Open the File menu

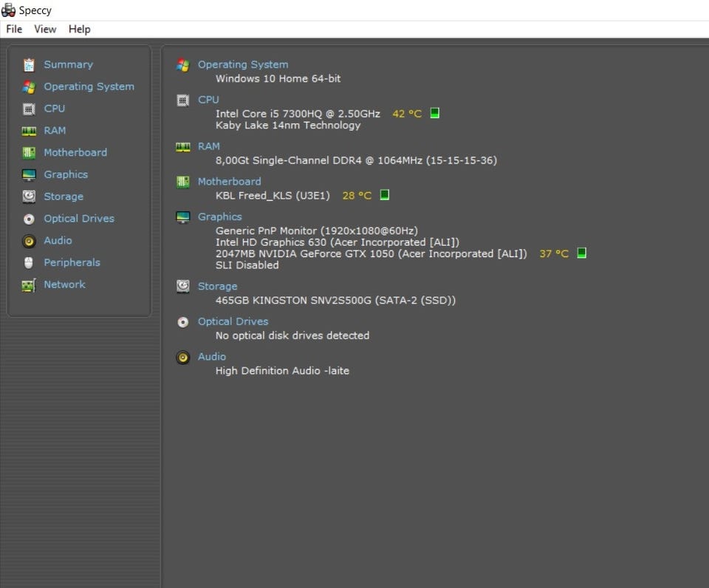pyautogui.click(x=14, y=30)
